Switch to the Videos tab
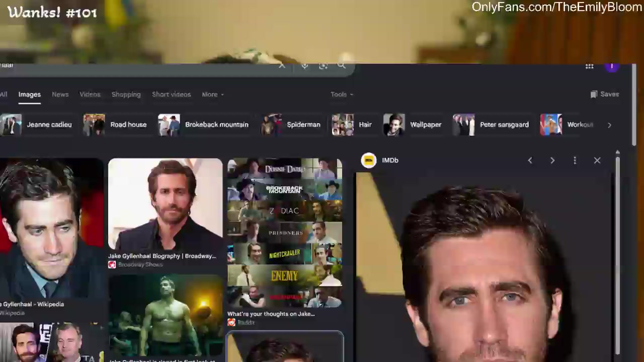This screenshot has width=644, height=362. coord(90,95)
